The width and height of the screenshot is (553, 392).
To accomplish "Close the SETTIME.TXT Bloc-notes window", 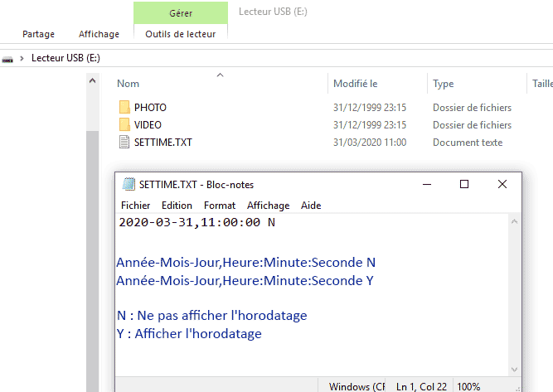I will point(502,184).
